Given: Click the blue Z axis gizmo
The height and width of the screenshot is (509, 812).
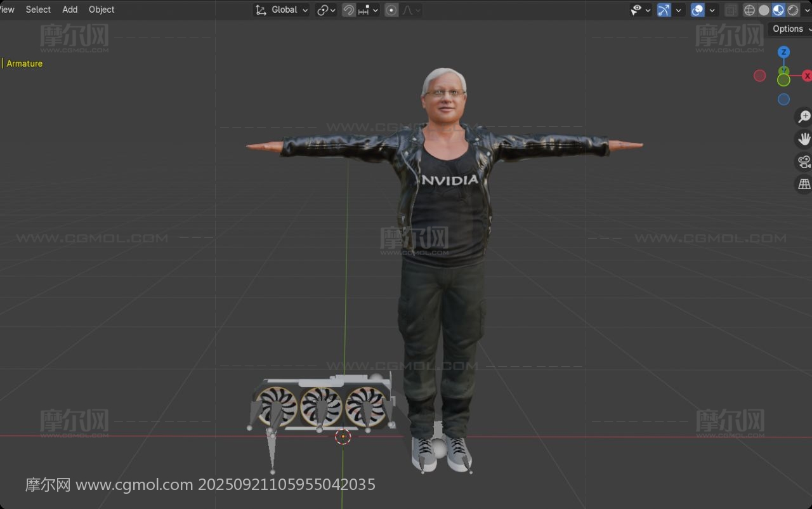Looking at the screenshot, I should (x=784, y=52).
